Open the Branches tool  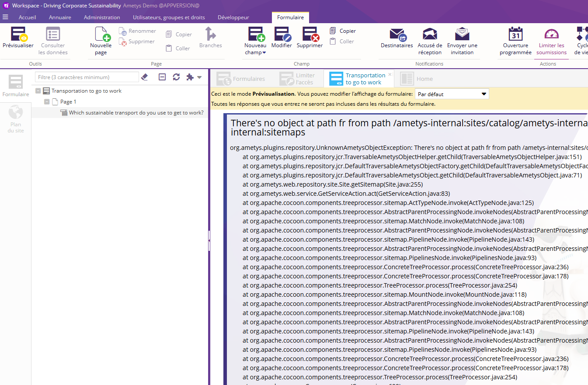click(x=210, y=38)
